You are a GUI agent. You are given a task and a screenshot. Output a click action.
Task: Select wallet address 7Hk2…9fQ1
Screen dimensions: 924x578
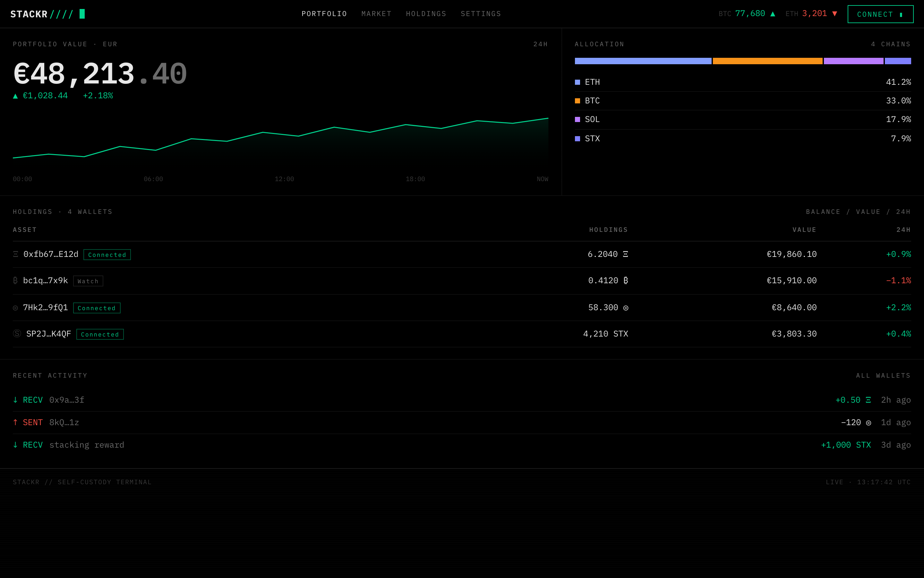[x=46, y=307]
